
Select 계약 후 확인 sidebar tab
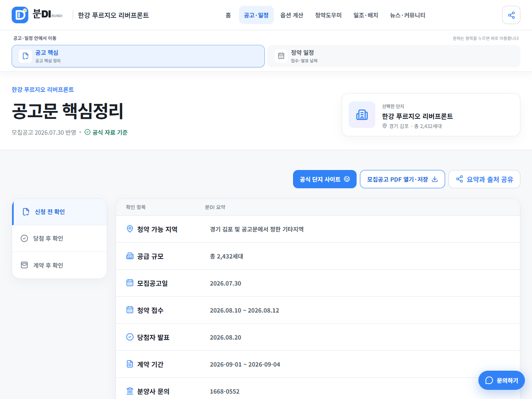(59, 265)
